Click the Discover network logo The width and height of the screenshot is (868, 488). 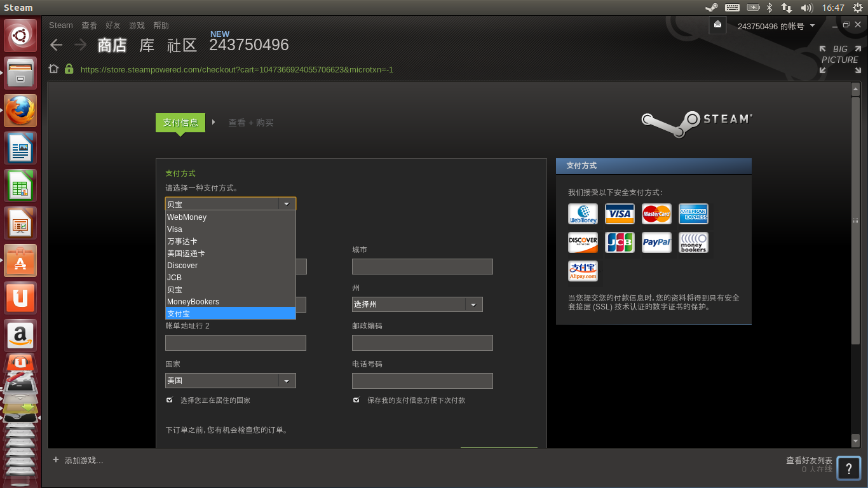583,242
